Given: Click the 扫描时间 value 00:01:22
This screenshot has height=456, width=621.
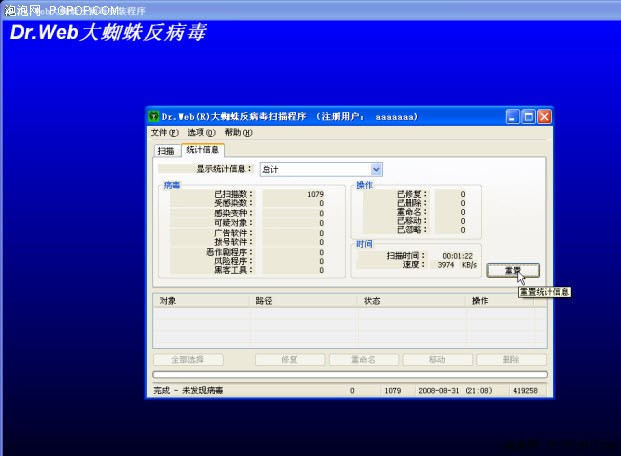Looking at the screenshot, I should click(x=457, y=256).
